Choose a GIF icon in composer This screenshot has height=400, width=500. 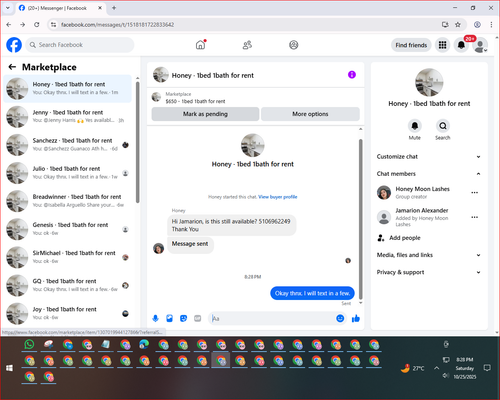click(x=198, y=319)
